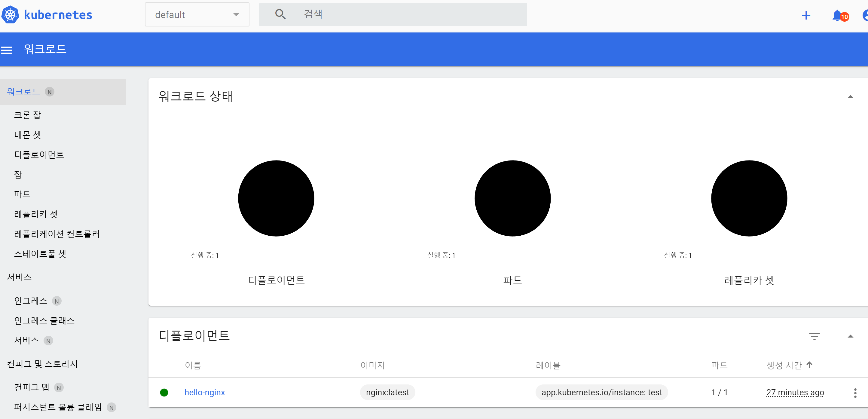Open 레플리카 셋 from the sidebar
Screen dimensions: 868x419
pos(36,214)
